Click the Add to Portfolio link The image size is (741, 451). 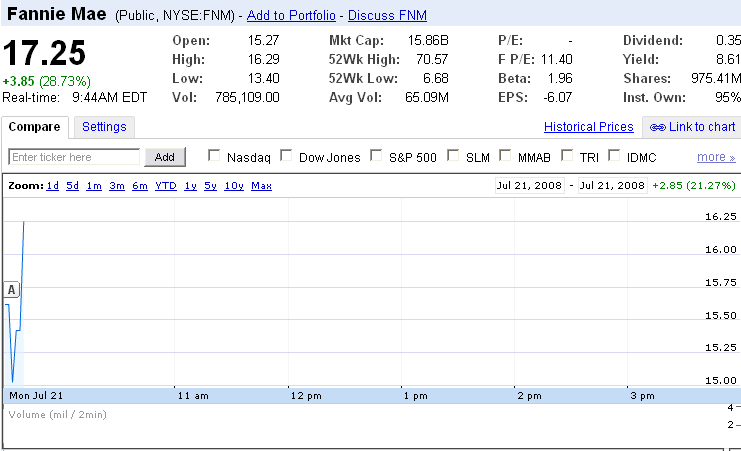tap(292, 16)
